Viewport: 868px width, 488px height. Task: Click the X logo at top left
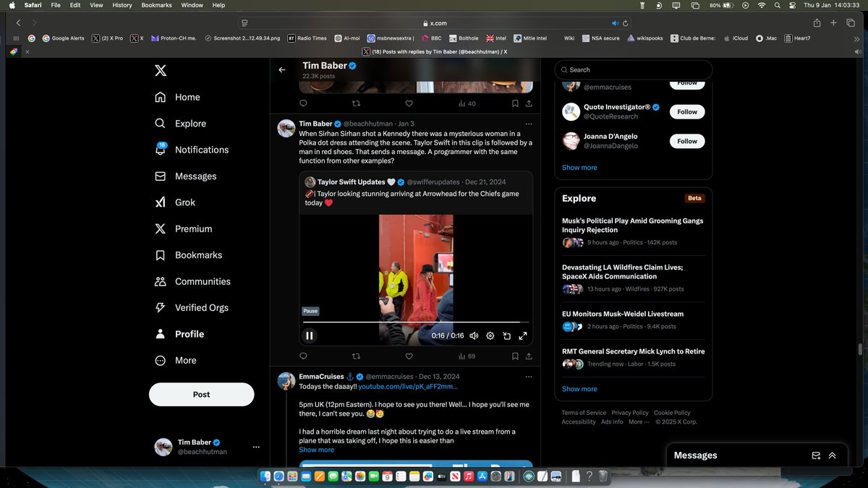(x=161, y=70)
